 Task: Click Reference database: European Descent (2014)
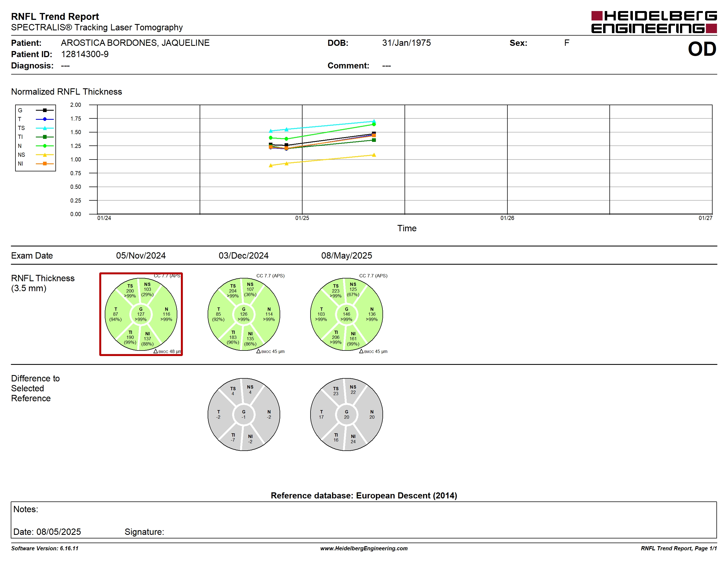(364, 495)
